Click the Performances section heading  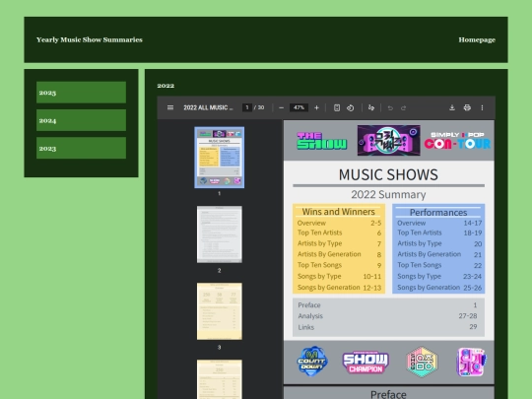pyautogui.click(x=438, y=213)
